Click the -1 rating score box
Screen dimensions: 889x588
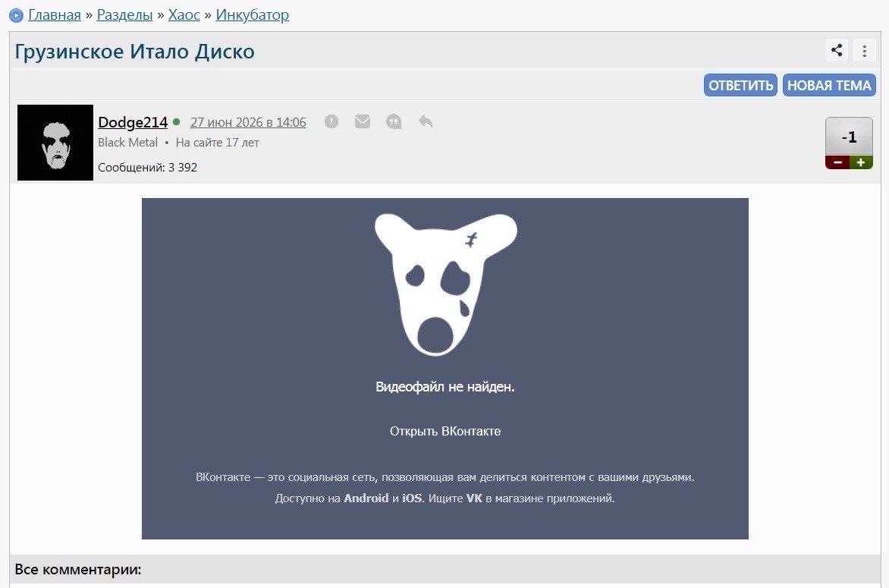tap(849, 137)
